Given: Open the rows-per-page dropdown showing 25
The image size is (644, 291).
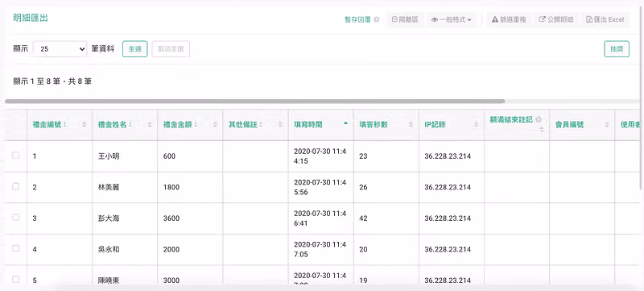Looking at the screenshot, I should 60,49.
